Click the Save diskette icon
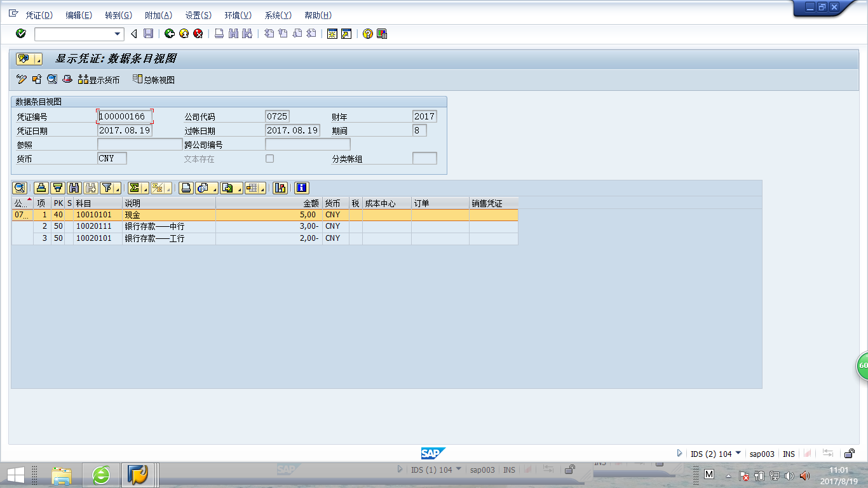Screen dimensions: 868x488 (148, 34)
